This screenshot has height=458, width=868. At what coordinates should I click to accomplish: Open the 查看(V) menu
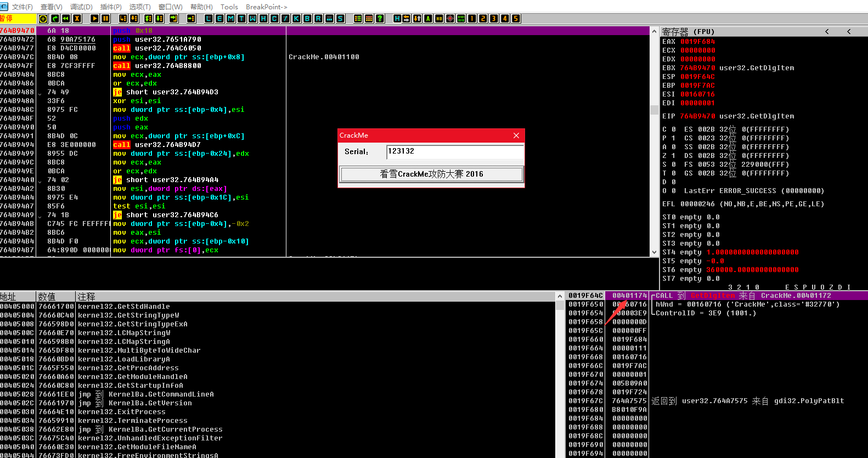point(52,7)
